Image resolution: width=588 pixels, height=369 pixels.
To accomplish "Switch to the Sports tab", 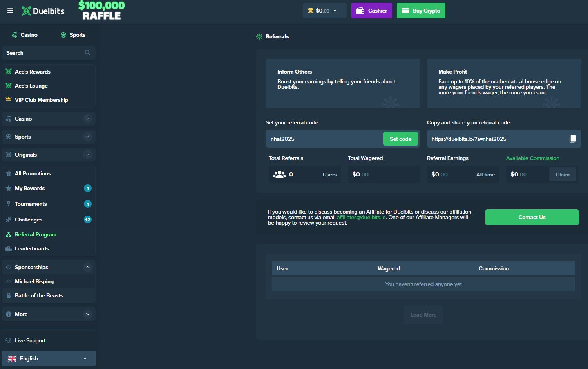I will [x=73, y=35].
